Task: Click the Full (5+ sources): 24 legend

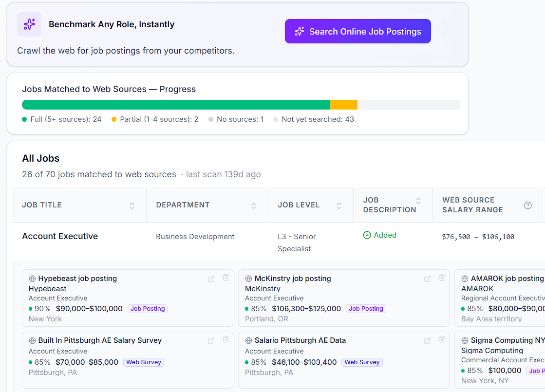Action: [x=62, y=119]
